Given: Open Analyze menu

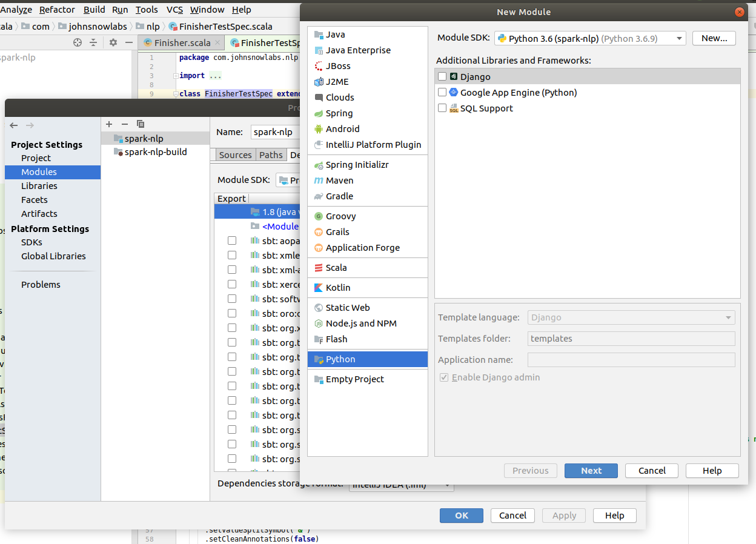Looking at the screenshot, I should point(16,10).
